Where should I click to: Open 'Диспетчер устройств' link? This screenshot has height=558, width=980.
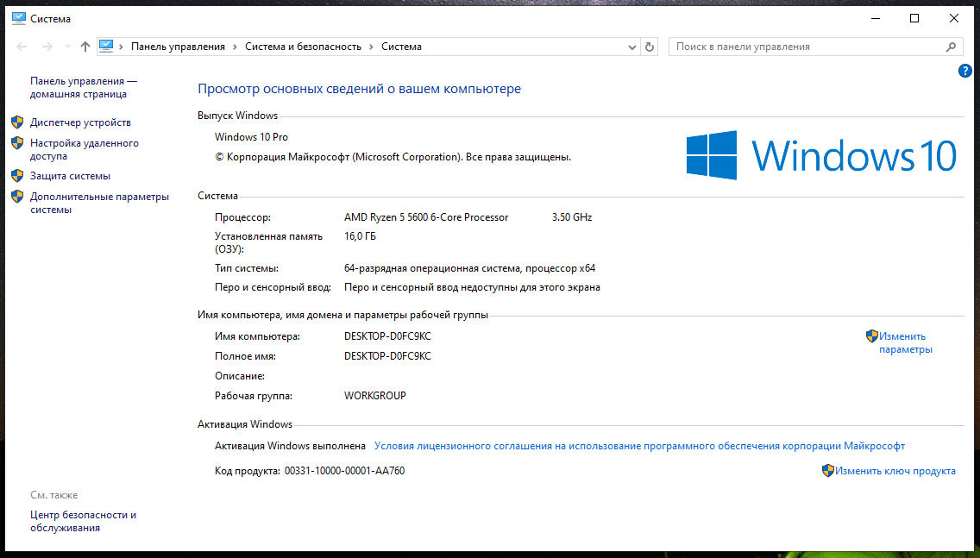[x=80, y=122]
